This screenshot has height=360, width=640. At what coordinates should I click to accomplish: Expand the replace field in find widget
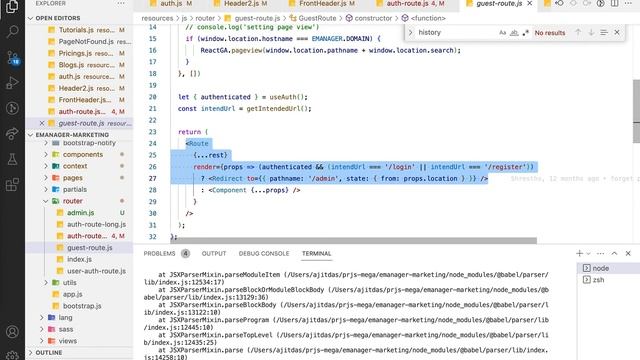pos(411,32)
